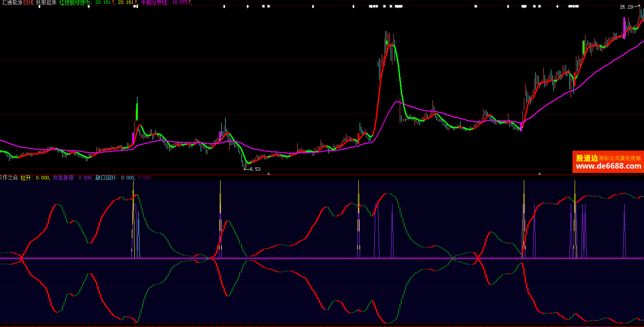Image resolution: width=644 pixels, height=327 pixels.
Task: Click the 缺口回补 value label
Action: (115, 178)
